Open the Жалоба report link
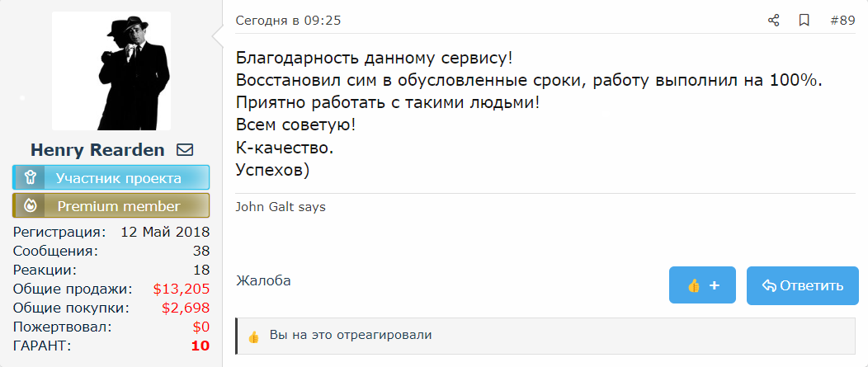Image resolution: width=868 pixels, height=367 pixels. point(263,280)
